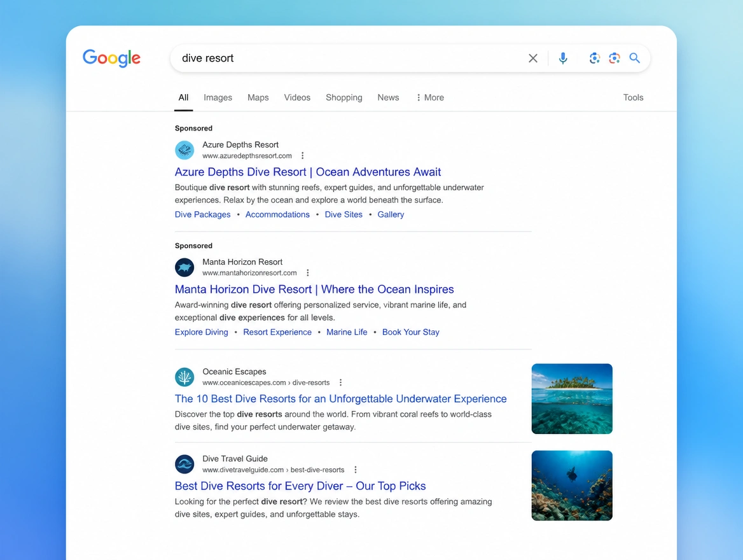Click www.azuredepthsresort.com URL text

click(x=247, y=155)
